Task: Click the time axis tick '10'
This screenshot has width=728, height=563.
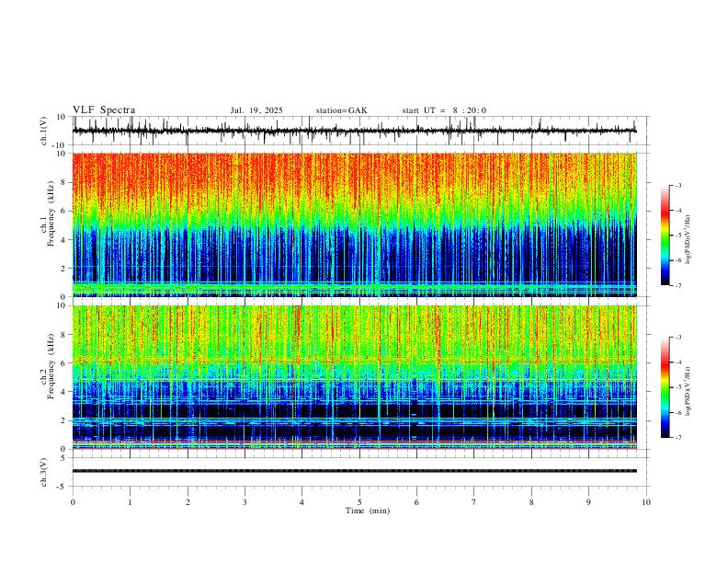Action: pos(646,502)
